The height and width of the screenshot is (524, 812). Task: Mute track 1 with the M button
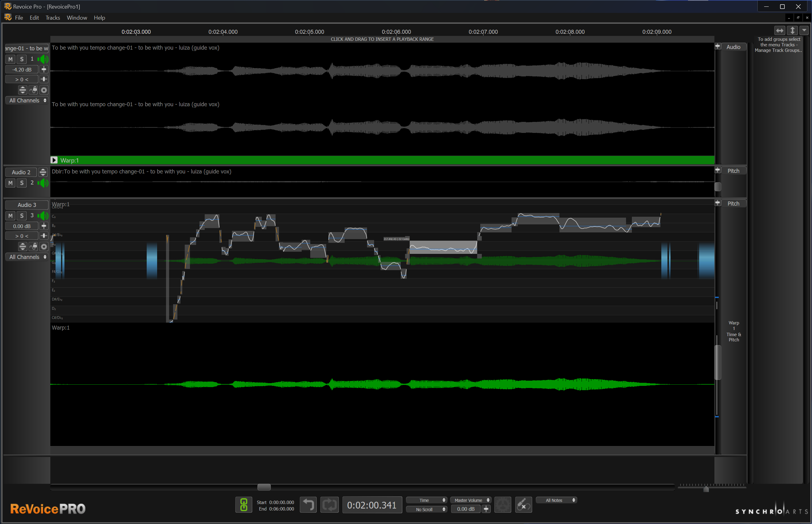10,59
